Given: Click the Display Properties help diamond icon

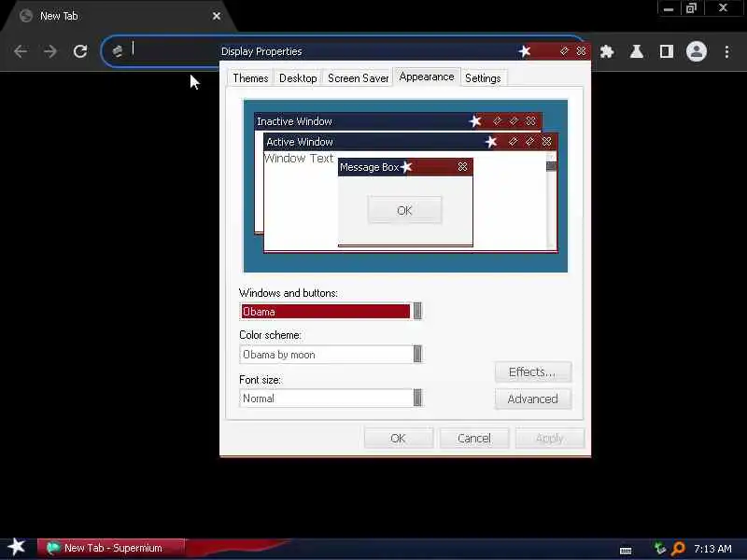Looking at the screenshot, I should (x=564, y=51).
